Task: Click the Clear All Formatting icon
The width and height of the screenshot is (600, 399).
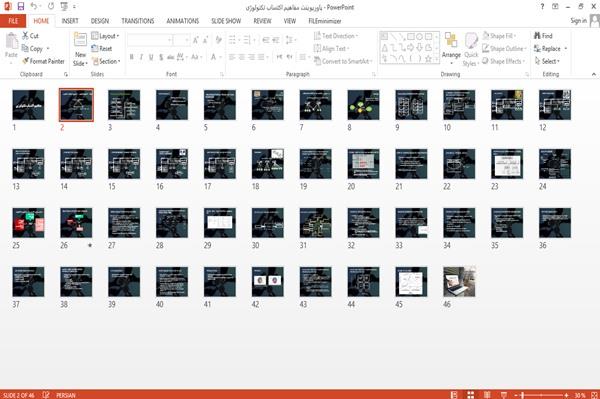Action: 218,40
